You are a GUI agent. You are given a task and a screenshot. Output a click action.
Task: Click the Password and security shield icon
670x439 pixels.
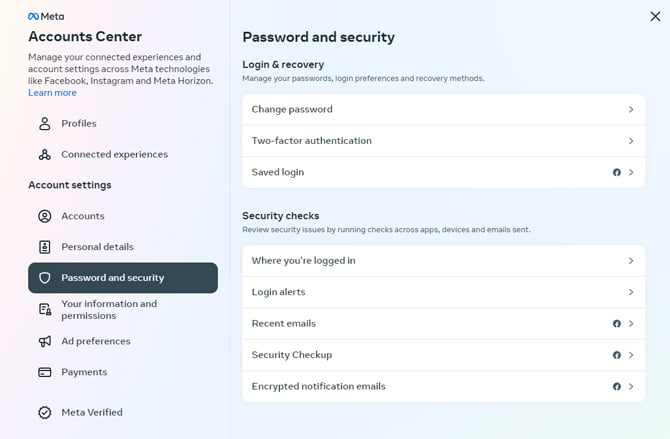tap(44, 278)
